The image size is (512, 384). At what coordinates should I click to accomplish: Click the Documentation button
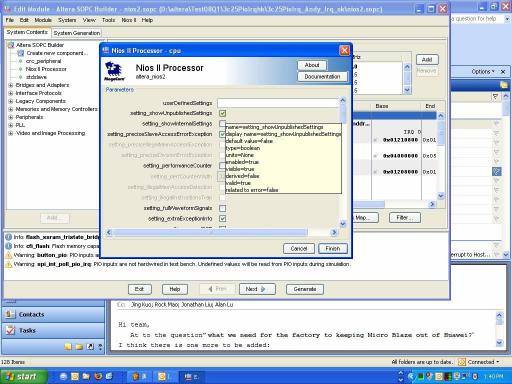point(322,77)
